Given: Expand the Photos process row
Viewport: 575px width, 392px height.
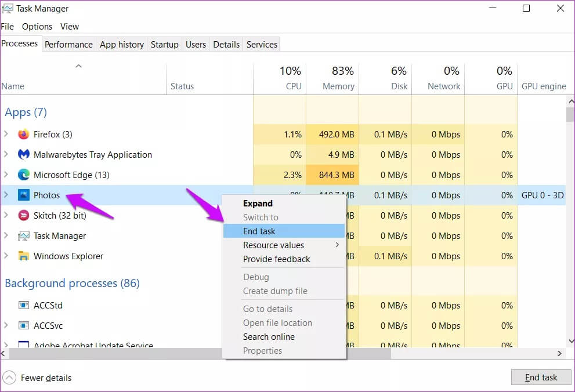Looking at the screenshot, I should click(x=6, y=195).
